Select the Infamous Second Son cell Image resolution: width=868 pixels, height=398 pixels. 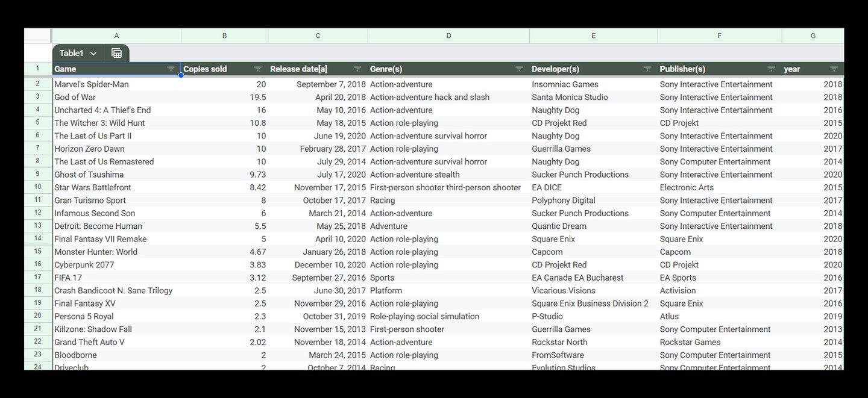point(116,213)
